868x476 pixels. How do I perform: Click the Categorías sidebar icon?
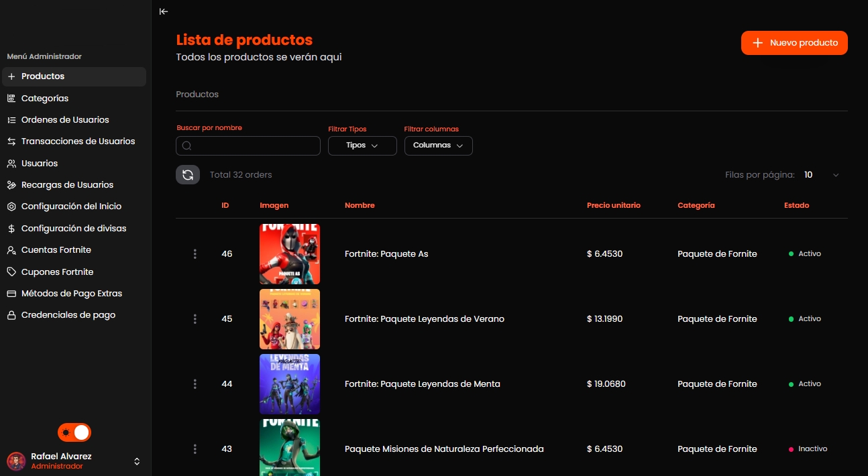[x=11, y=98]
